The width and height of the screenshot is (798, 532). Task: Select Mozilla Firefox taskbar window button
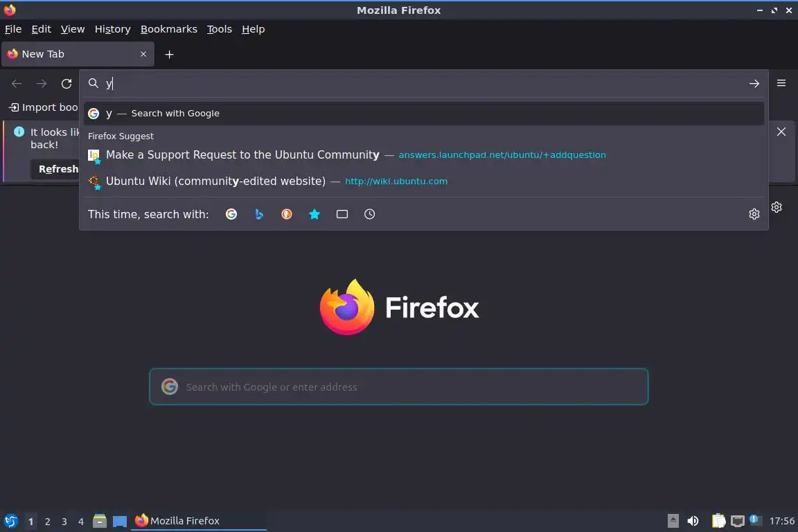pyautogui.click(x=199, y=521)
